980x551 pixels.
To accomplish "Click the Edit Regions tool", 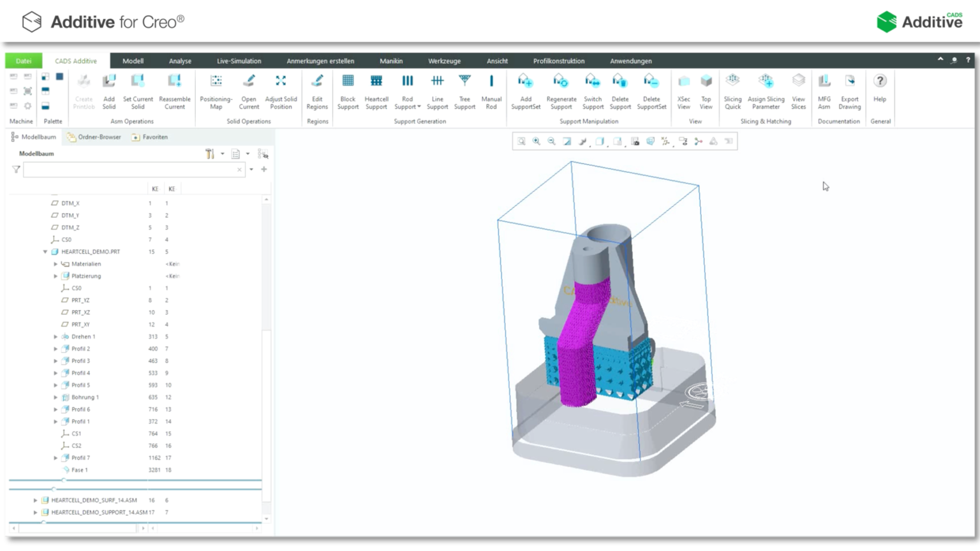I will 316,89.
